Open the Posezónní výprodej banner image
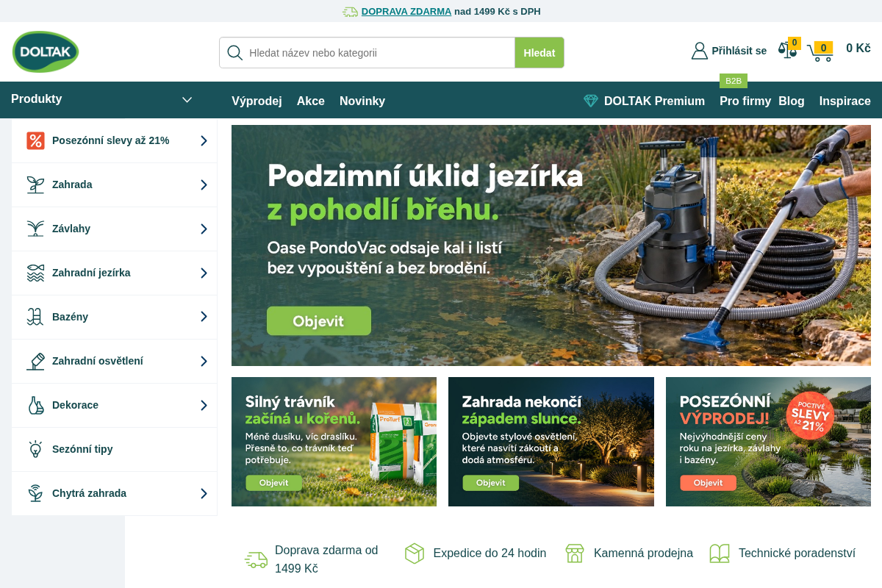 click(x=768, y=442)
